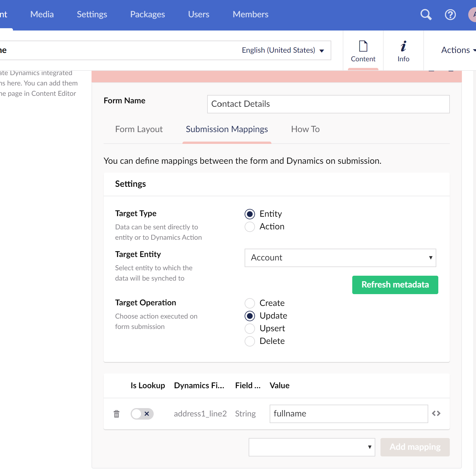Switch to the How To tab
This screenshot has height=476, width=476.
click(x=305, y=129)
